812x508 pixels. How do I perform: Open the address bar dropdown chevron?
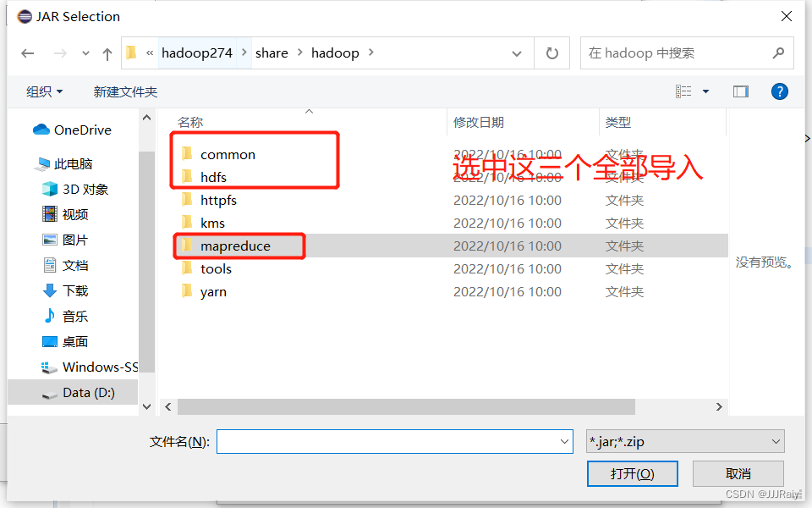pyautogui.click(x=517, y=52)
